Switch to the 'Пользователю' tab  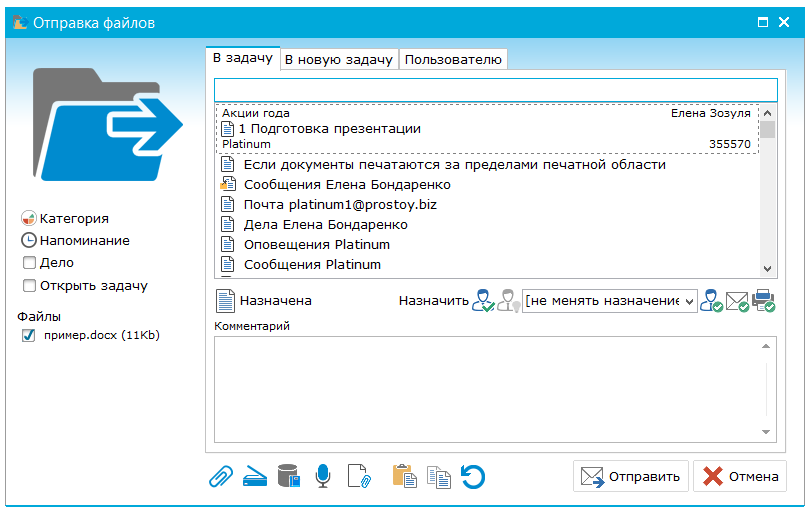453,60
